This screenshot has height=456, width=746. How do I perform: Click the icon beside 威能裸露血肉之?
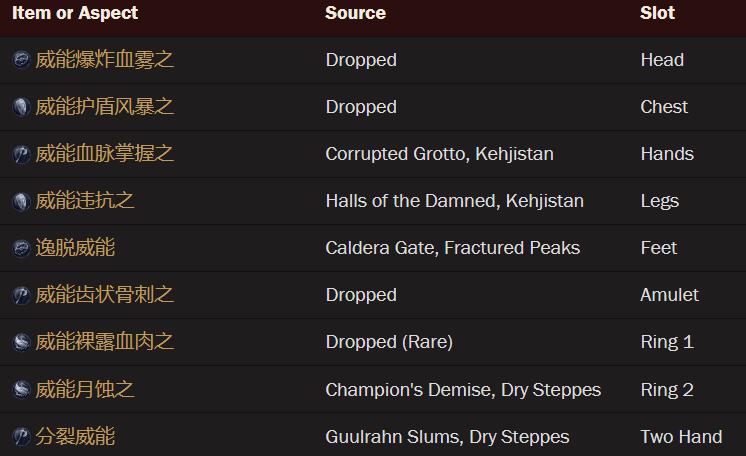(21, 342)
